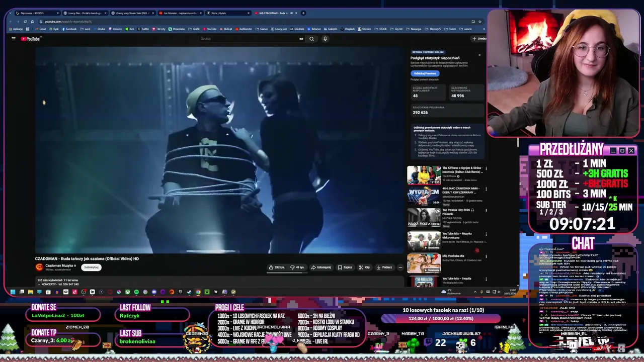
Task: Create a clip with the Klip button
Action: tap(364, 267)
